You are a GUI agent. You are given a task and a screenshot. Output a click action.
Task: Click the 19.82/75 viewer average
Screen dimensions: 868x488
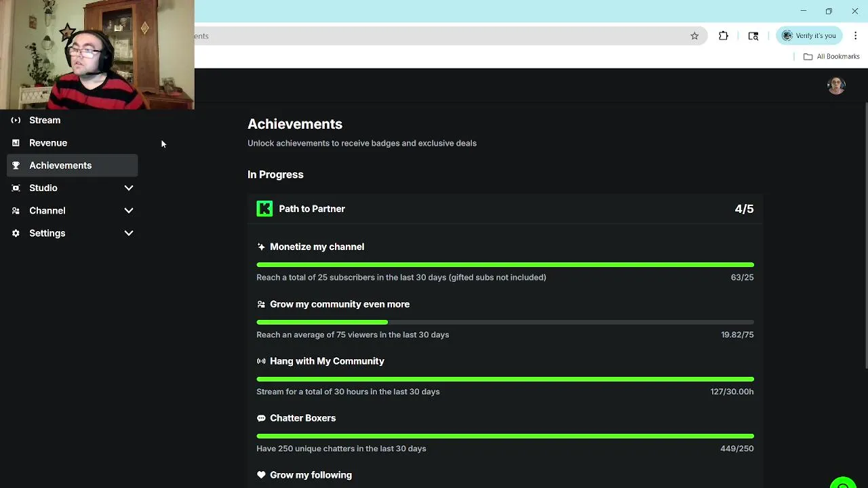tap(737, 335)
